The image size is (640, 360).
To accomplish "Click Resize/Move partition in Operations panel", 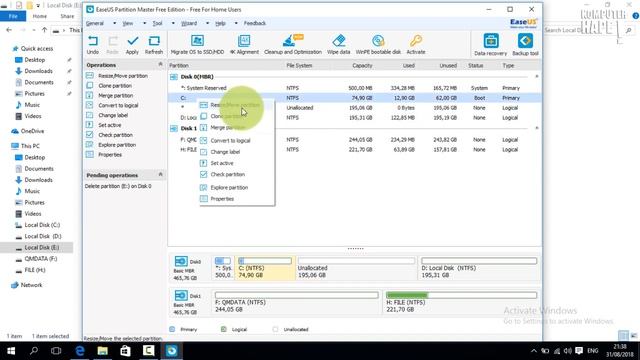I will tap(123, 76).
